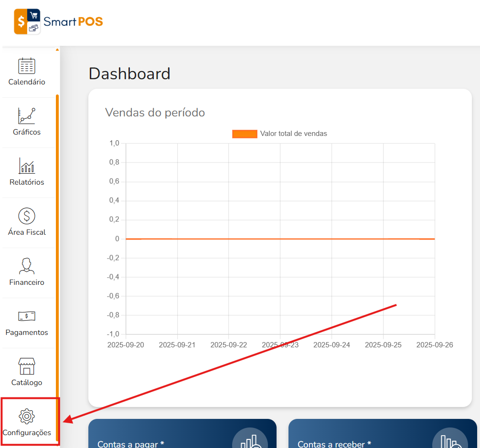Open the Gráficos line chart icon
The image size is (480, 448).
click(x=27, y=116)
